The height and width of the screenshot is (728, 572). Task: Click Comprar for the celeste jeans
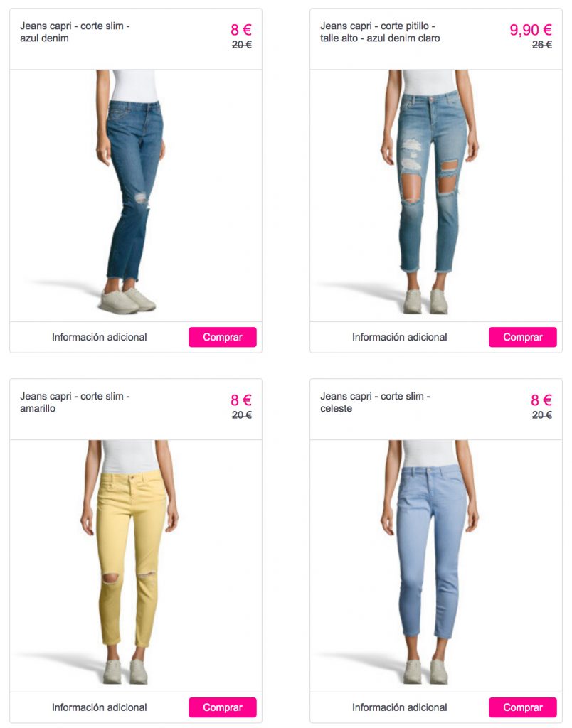[x=523, y=707]
